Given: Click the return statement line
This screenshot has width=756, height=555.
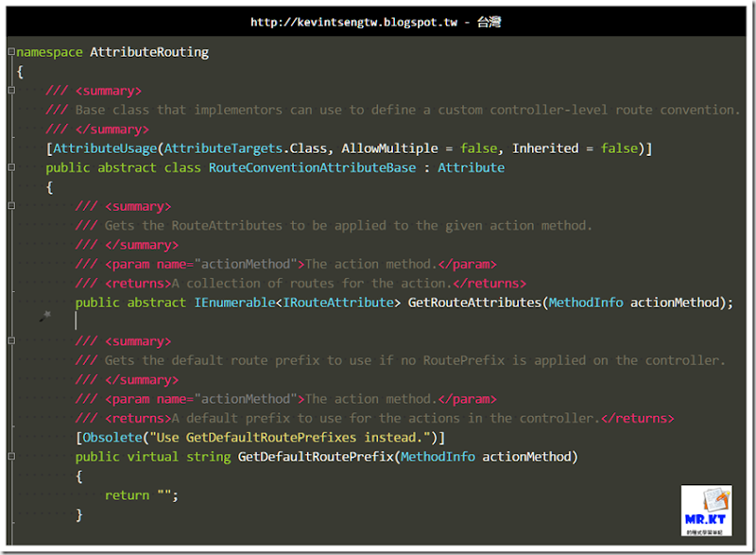Looking at the screenshot, I should pyautogui.click(x=141, y=495).
